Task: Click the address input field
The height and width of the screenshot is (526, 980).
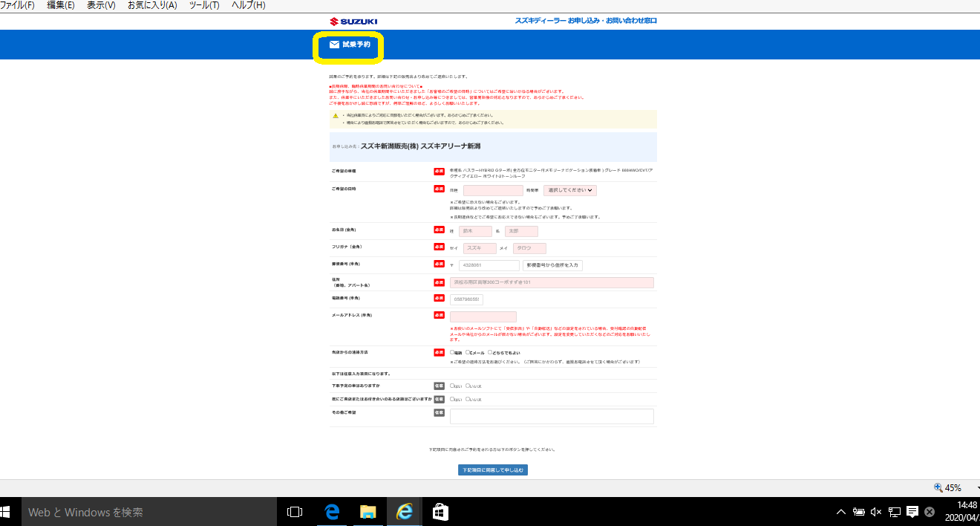Action: [552, 282]
